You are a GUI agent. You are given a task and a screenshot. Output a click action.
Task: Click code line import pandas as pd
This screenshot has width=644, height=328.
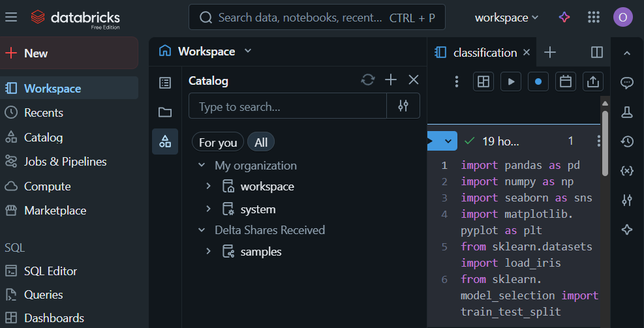coord(520,165)
